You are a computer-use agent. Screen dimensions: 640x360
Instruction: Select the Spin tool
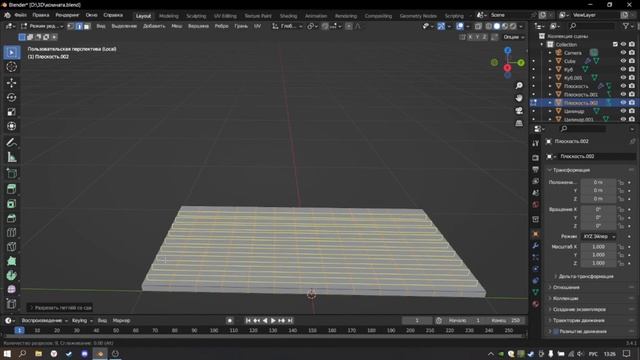point(11,275)
